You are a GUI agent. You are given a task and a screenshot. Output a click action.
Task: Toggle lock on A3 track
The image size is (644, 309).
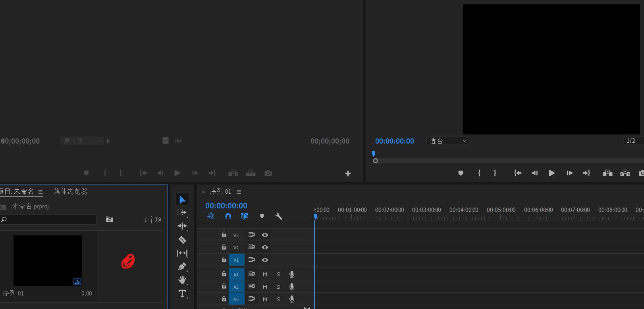coord(224,299)
